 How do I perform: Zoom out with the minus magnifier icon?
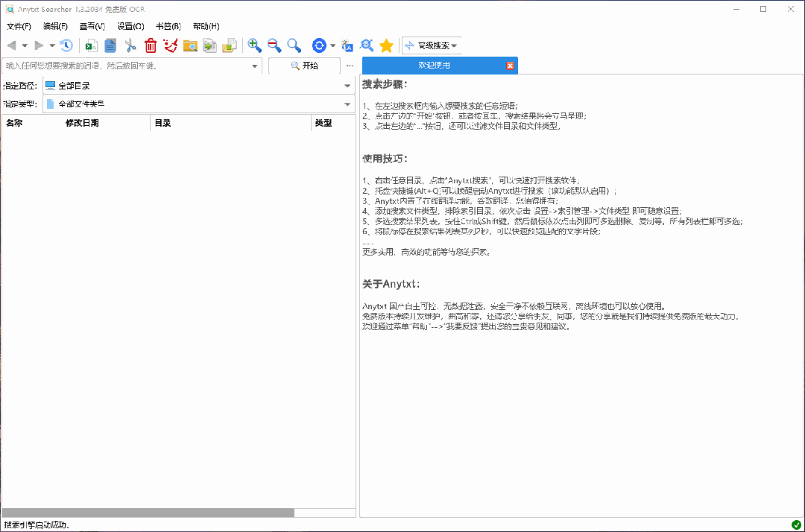point(274,45)
